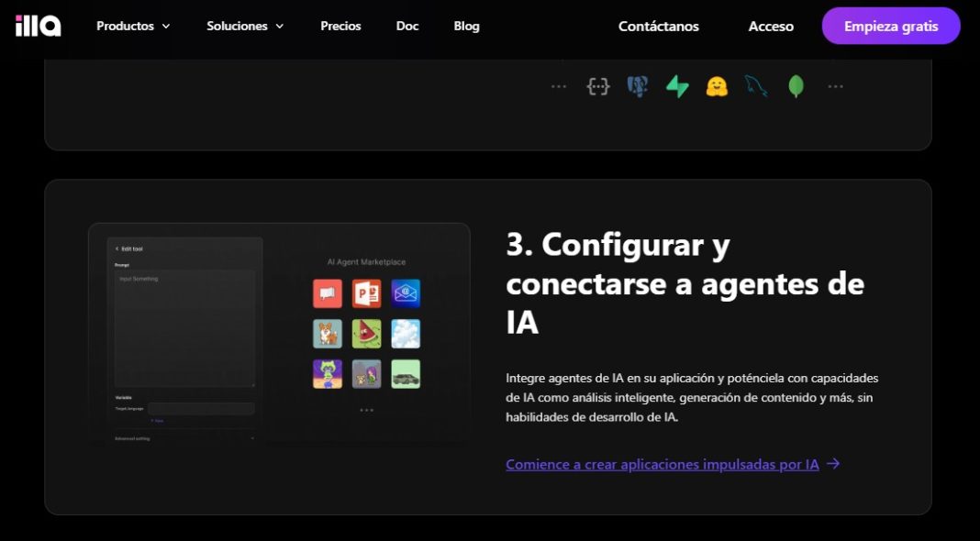Click the email agent icon in the marketplace
The width and height of the screenshot is (980, 541).
point(405,293)
